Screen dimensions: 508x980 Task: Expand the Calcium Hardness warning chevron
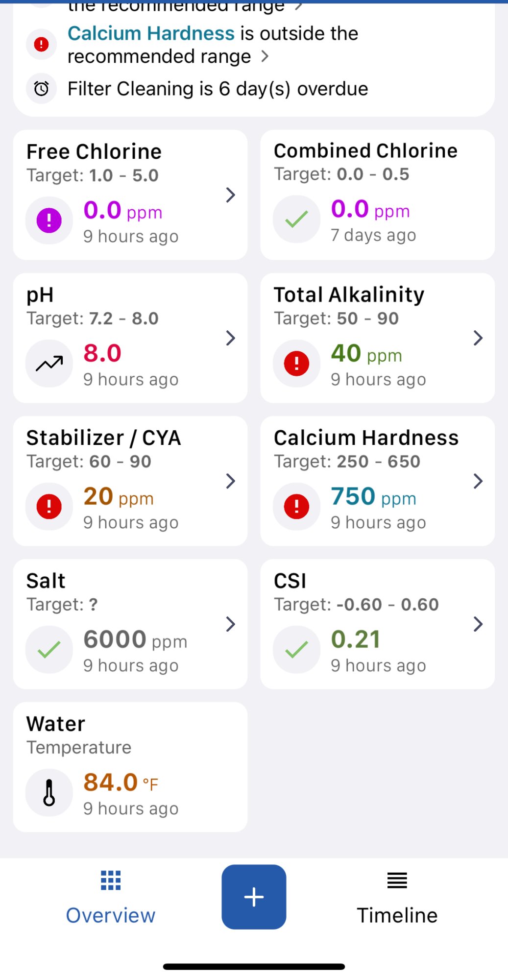265,56
